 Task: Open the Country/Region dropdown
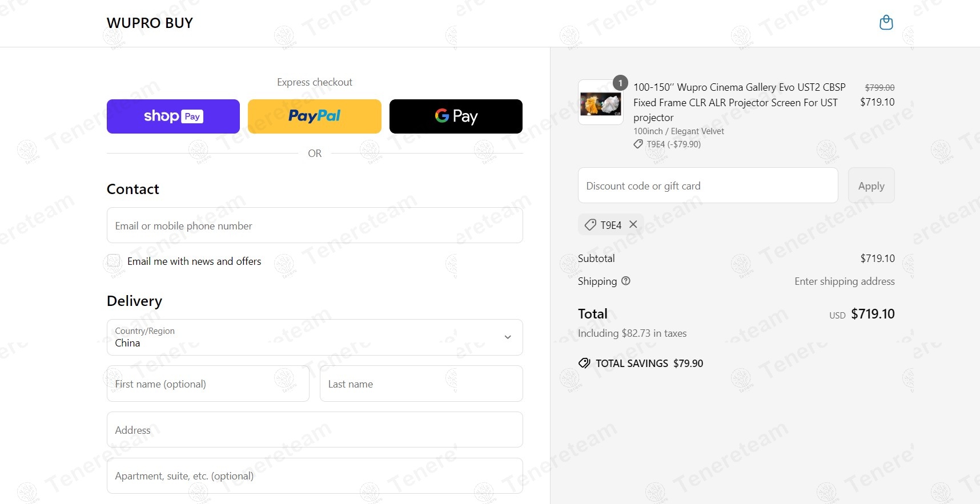pyautogui.click(x=315, y=337)
